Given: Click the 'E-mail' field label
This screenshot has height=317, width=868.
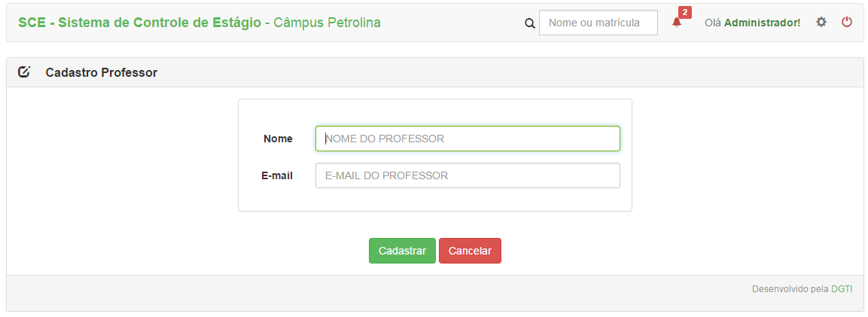Looking at the screenshot, I should 277,176.
